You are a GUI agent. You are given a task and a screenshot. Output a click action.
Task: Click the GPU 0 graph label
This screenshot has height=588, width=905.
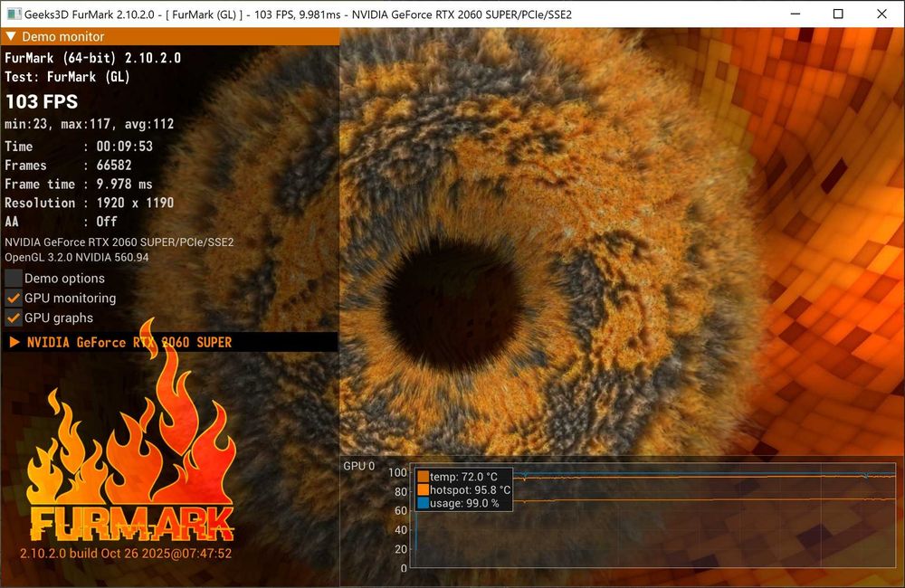tap(359, 466)
